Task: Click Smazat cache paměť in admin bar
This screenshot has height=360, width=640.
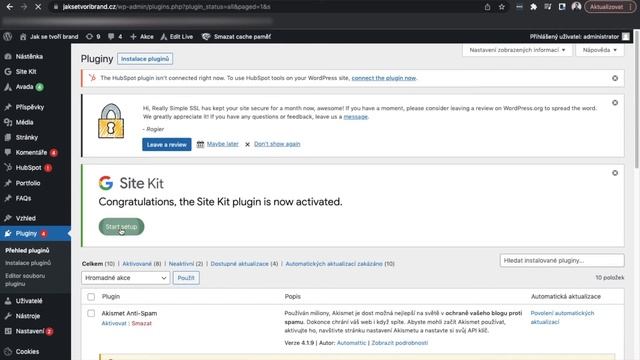Action: click(x=236, y=36)
